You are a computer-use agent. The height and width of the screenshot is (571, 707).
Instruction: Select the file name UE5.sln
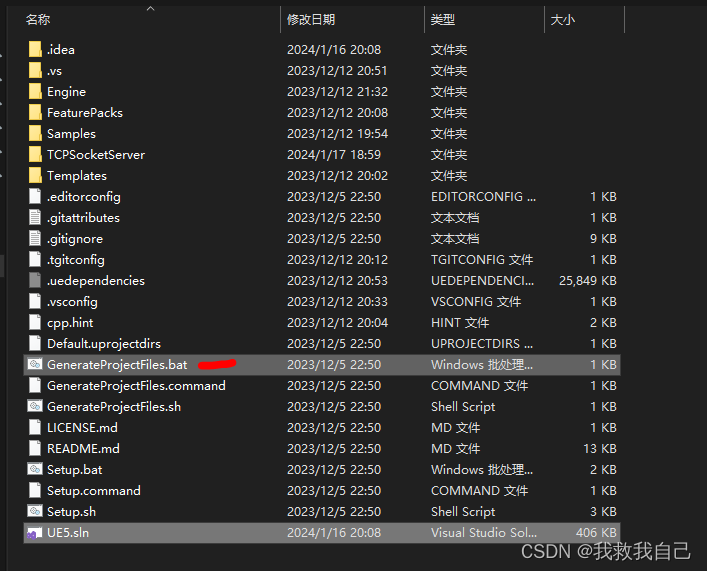[x=68, y=533]
